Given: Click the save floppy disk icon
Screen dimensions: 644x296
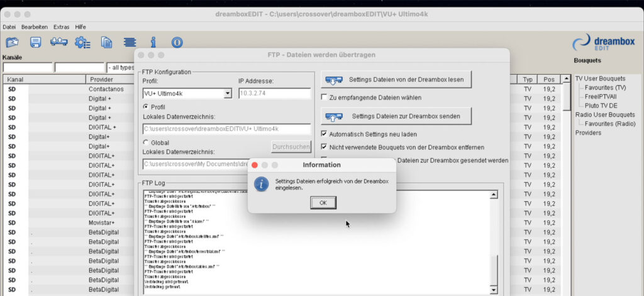Looking at the screenshot, I should point(36,42).
